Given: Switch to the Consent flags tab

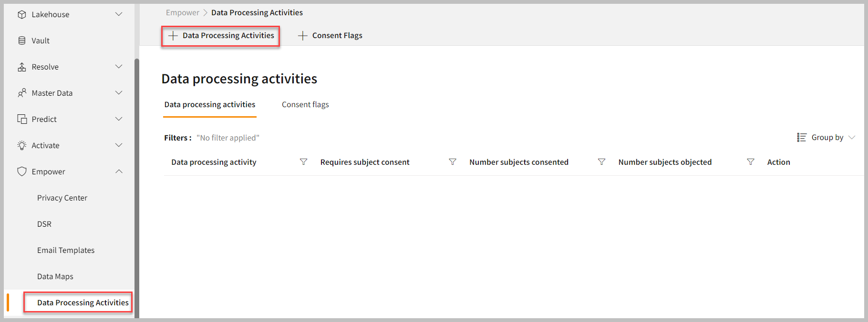Looking at the screenshot, I should tap(305, 104).
